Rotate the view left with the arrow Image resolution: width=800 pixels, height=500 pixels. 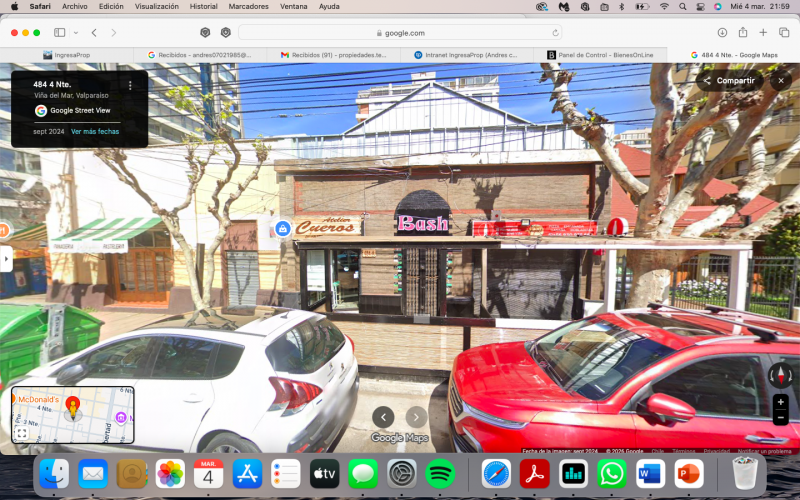(x=383, y=417)
